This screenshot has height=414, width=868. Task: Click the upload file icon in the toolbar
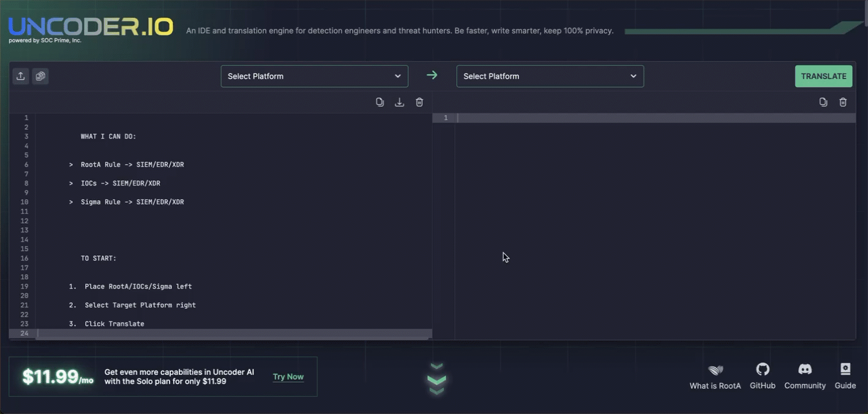[21, 76]
